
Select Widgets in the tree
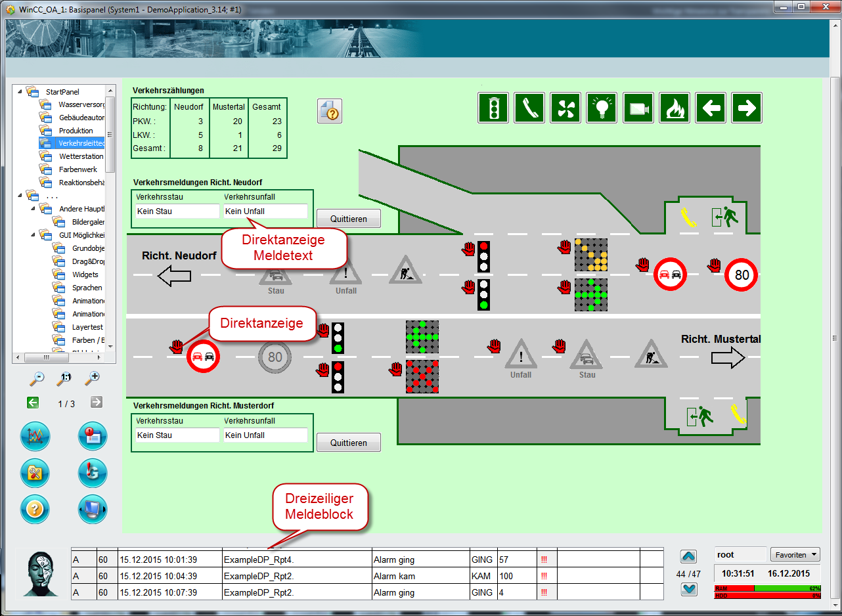pos(85,275)
